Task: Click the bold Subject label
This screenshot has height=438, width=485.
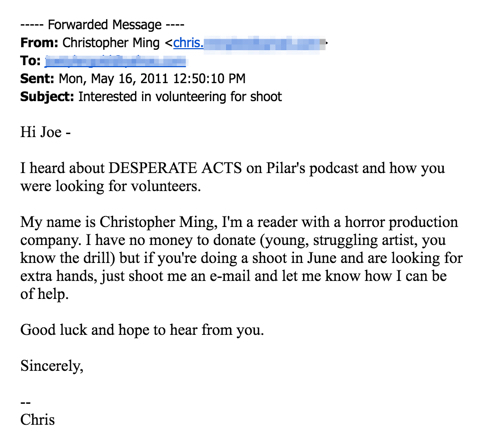Action: click(x=47, y=97)
